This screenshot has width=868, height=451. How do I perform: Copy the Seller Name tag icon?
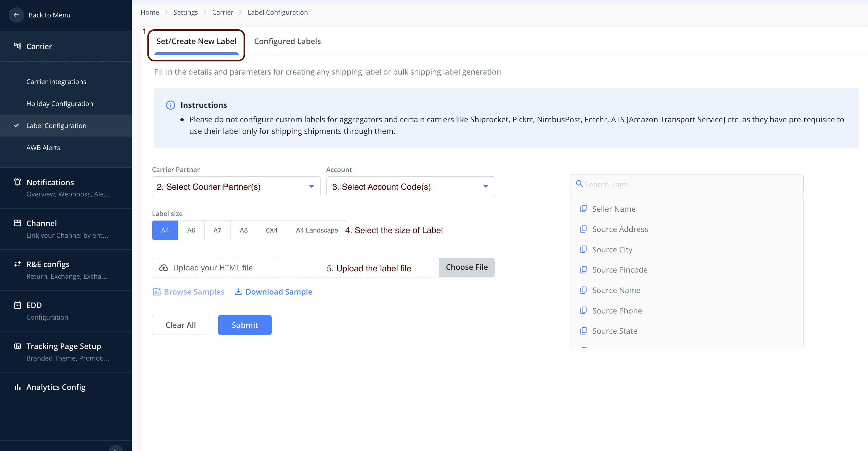[x=583, y=209]
